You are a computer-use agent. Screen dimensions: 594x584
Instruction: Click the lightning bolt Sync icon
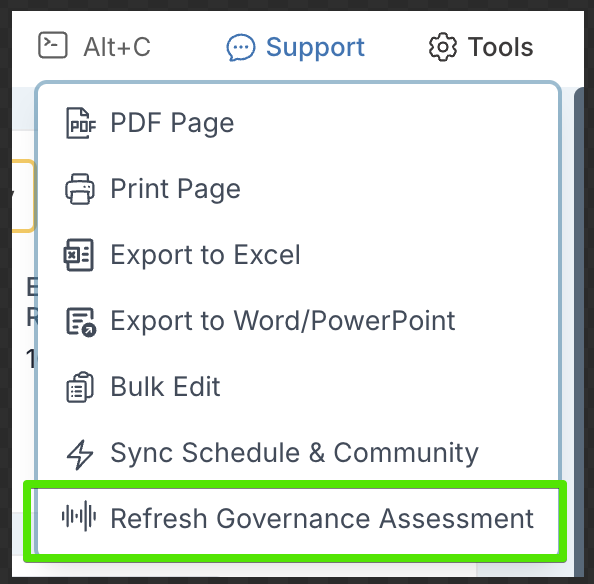tap(80, 454)
